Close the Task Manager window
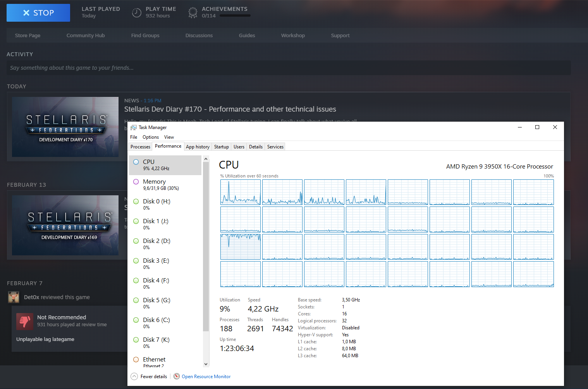588x389 pixels. coord(555,127)
